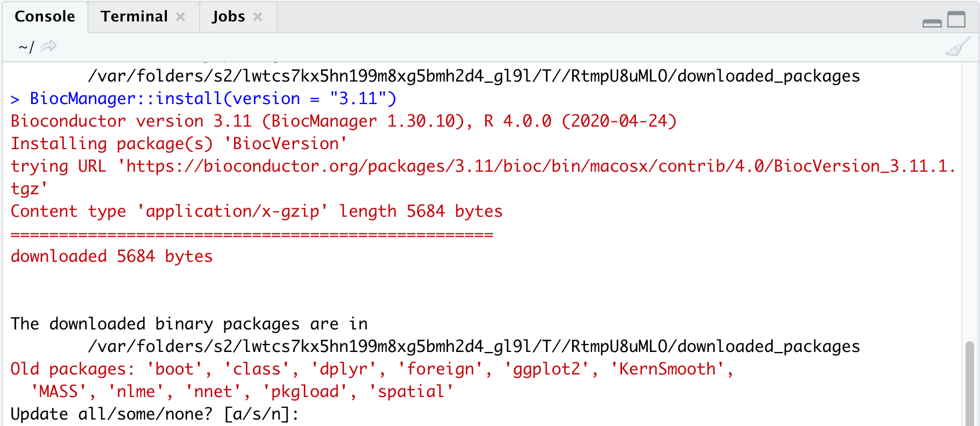Close the Jobs tab
Viewport: 980px width, 426px height.
coord(258,17)
